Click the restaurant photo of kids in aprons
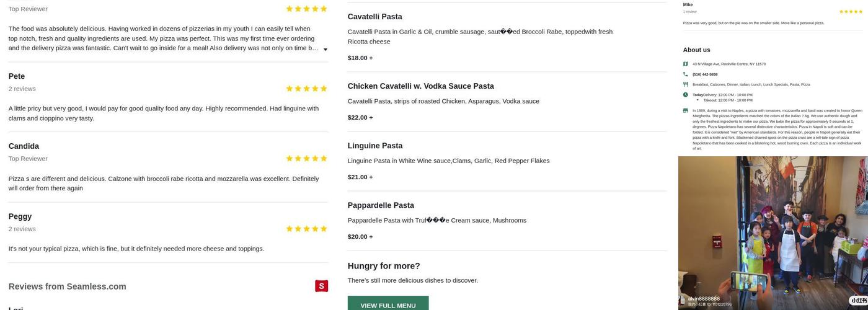The image size is (868, 310). pyautogui.click(x=773, y=232)
